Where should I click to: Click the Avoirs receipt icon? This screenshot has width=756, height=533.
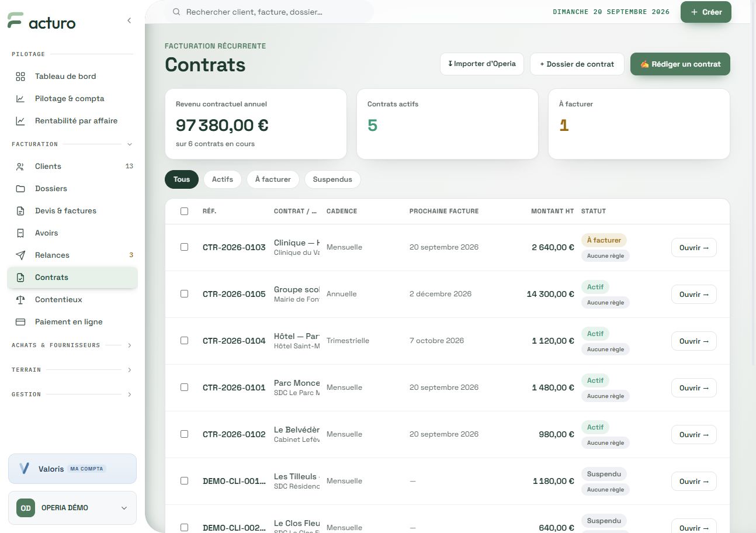click(20, 233)
